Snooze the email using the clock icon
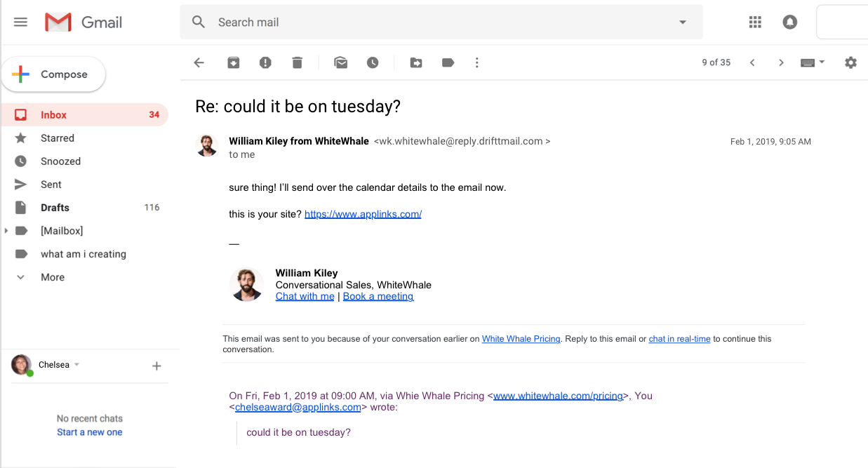868x468 pixels. click(373, 62)
